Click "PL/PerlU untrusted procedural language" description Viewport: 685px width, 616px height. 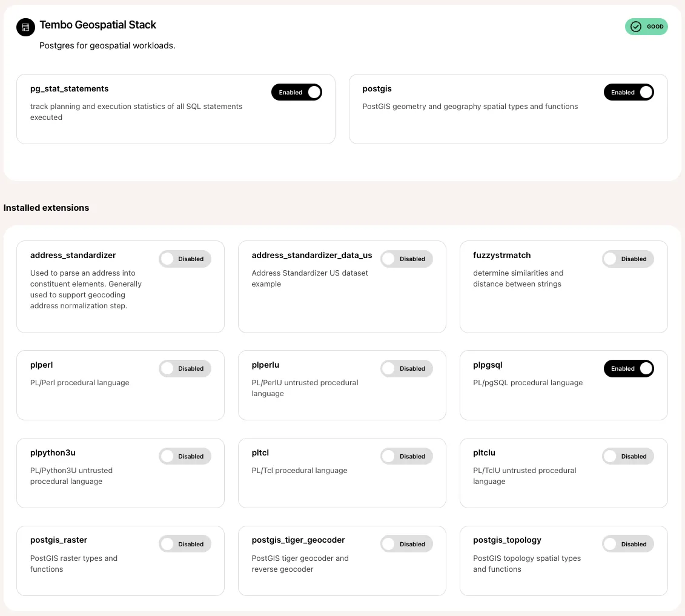point(305,388)
